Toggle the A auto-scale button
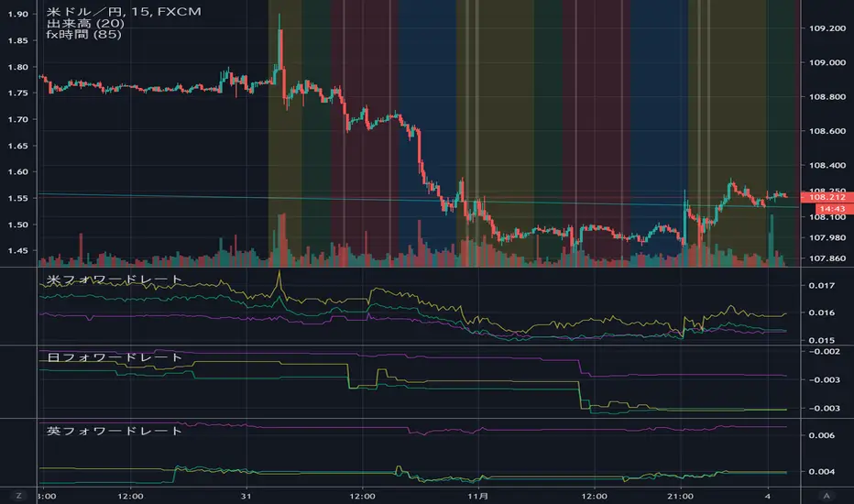This screenshot has width=854, height=504. pos(827,496)
